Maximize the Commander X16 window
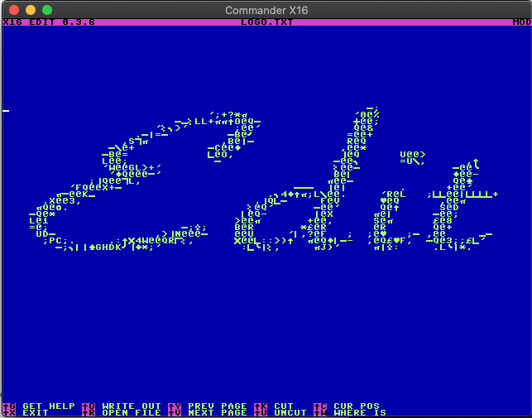The height and width of the screenshot is (418, 532). (x=47, y=10)
